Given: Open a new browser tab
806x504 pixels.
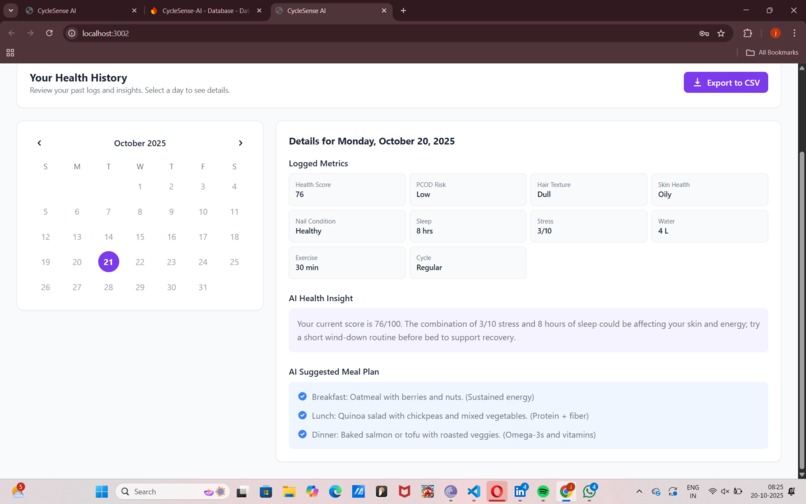Looking at the screenshot, I should click(403, 11).
